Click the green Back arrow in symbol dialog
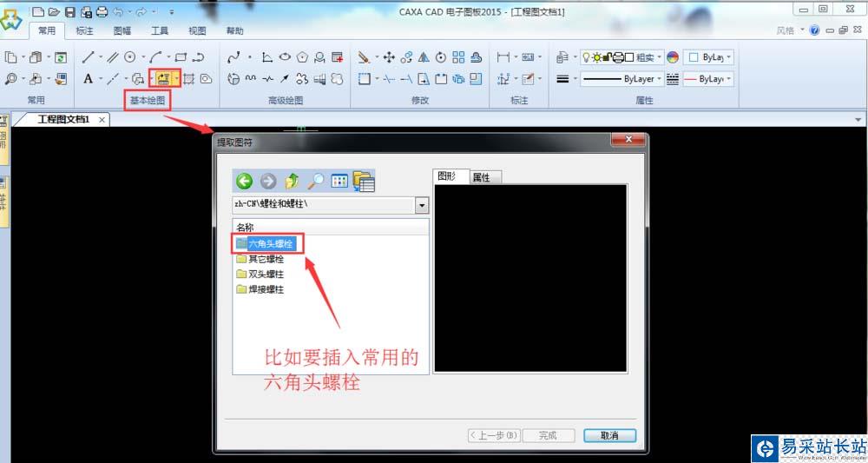 244,181
